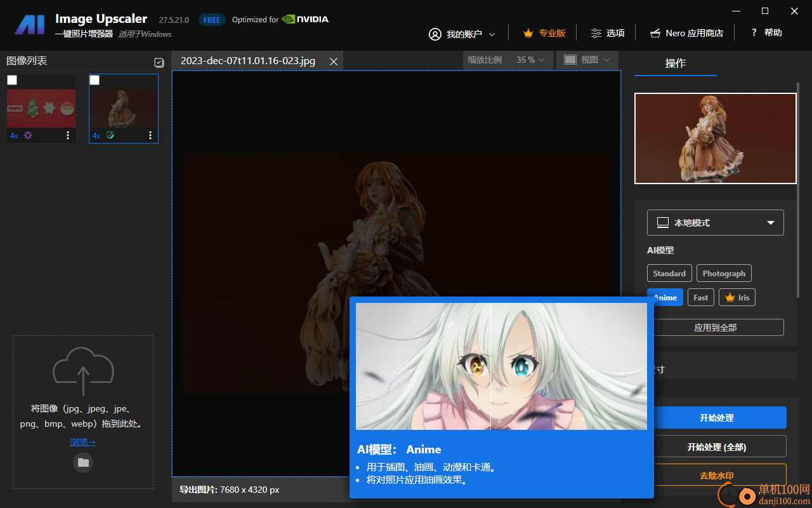Click the local mode monitor icon
The height and width of the screenshot is (508, 812).
click(x=663, y=223)
